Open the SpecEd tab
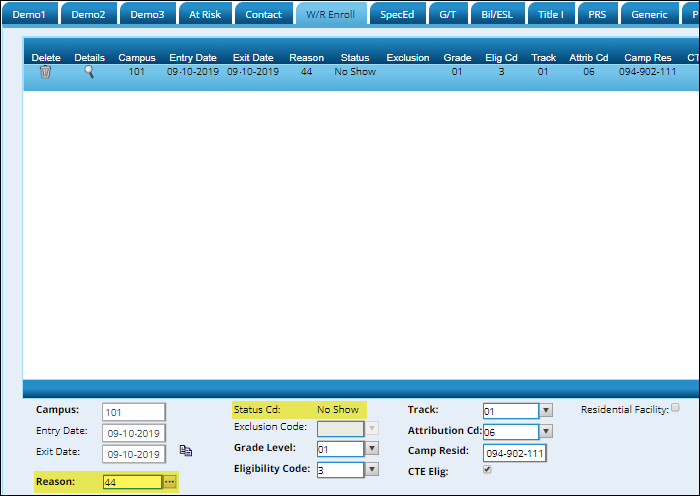 click(397, 14)
